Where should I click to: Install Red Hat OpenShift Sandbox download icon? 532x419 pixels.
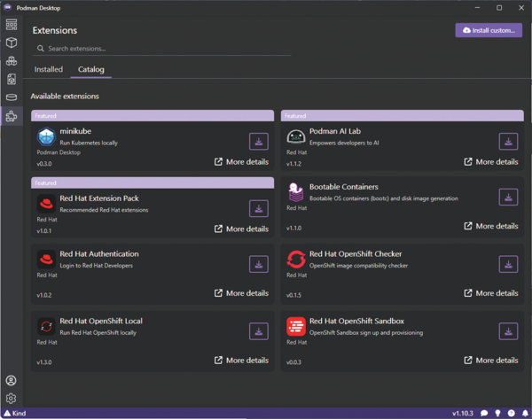pyautogui.click(x=508, y=331)
